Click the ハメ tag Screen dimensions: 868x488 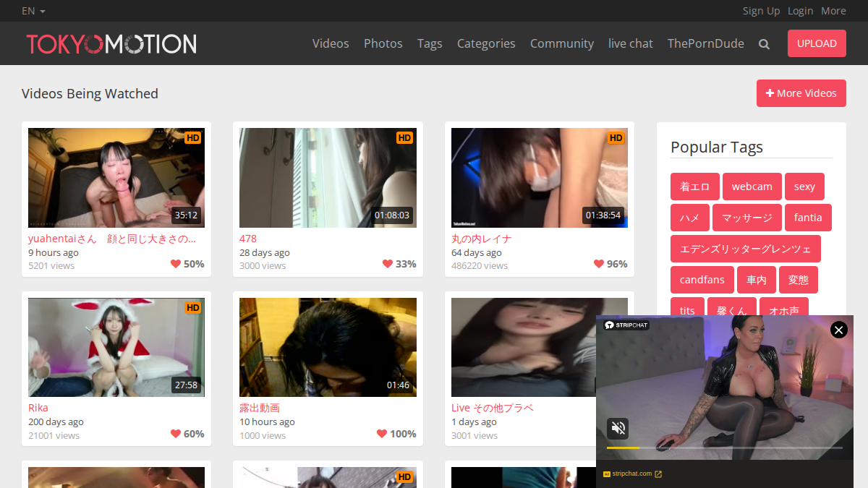click(x=690, y=218)
